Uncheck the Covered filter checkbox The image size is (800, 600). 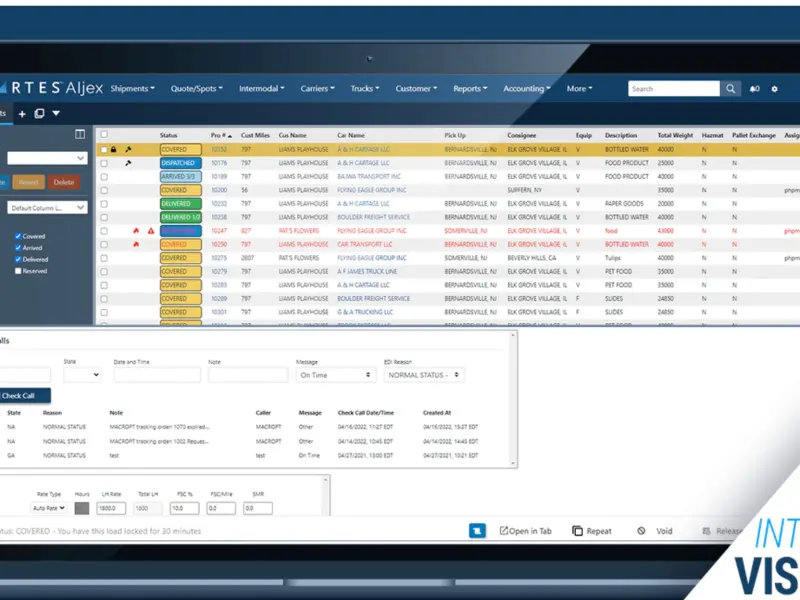[x=18, y=236]
